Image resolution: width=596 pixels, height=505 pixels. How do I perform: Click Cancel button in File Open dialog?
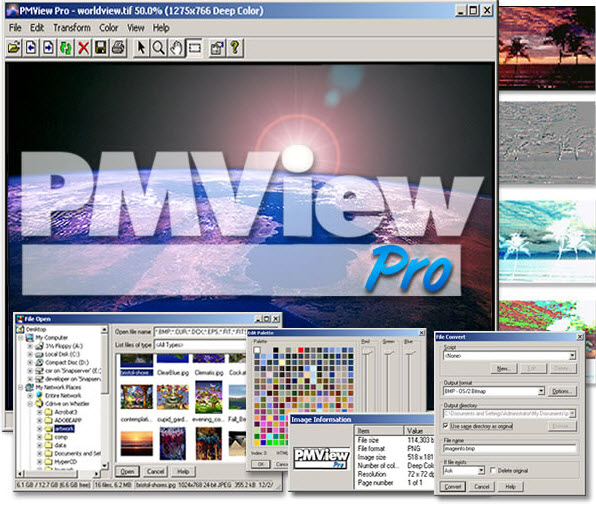click(x=155, y=472)
